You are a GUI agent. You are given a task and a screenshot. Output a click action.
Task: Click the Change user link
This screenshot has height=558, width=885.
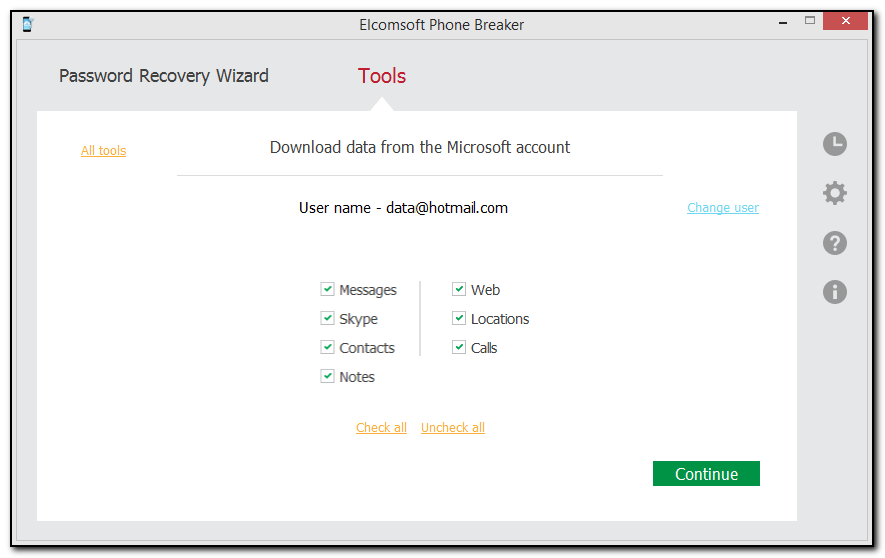tap(722, 208)
